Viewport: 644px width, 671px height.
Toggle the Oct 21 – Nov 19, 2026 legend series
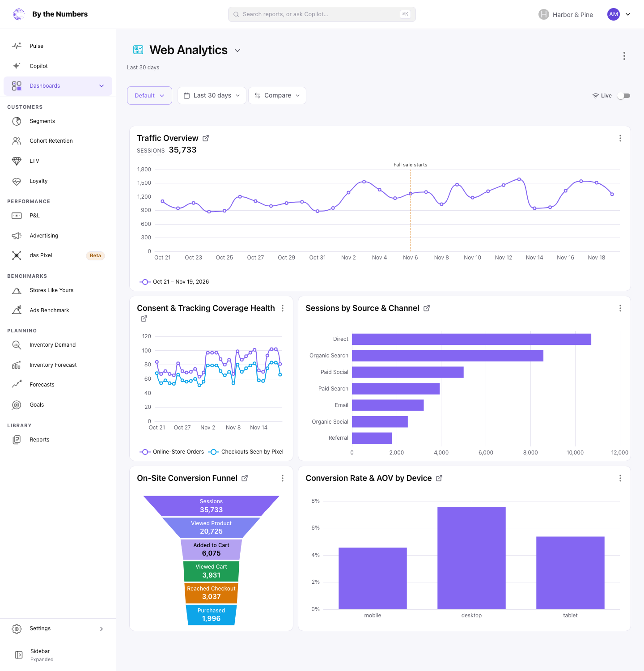174,282
